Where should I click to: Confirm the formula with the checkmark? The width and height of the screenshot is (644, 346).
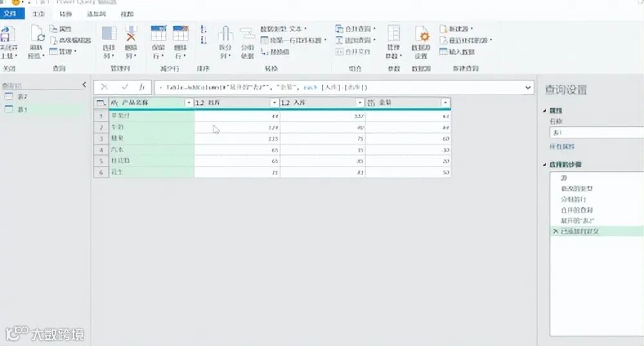click(x=125, y=87)
